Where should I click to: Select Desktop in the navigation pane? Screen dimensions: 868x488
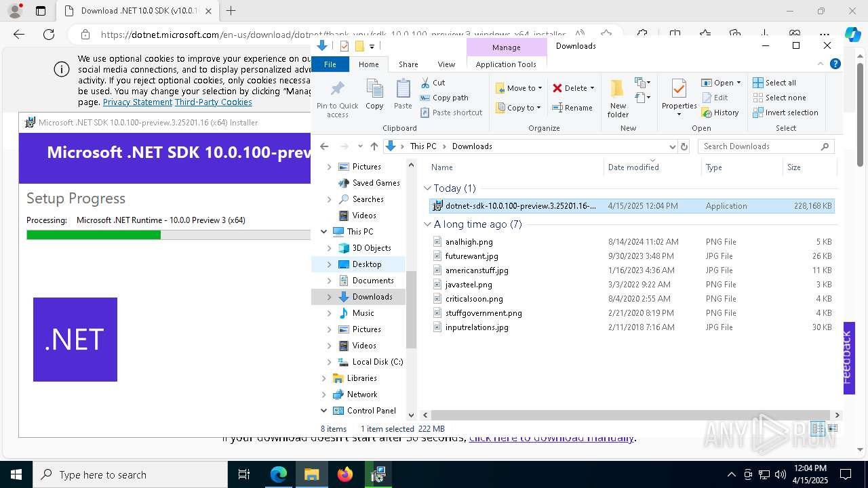367,264
